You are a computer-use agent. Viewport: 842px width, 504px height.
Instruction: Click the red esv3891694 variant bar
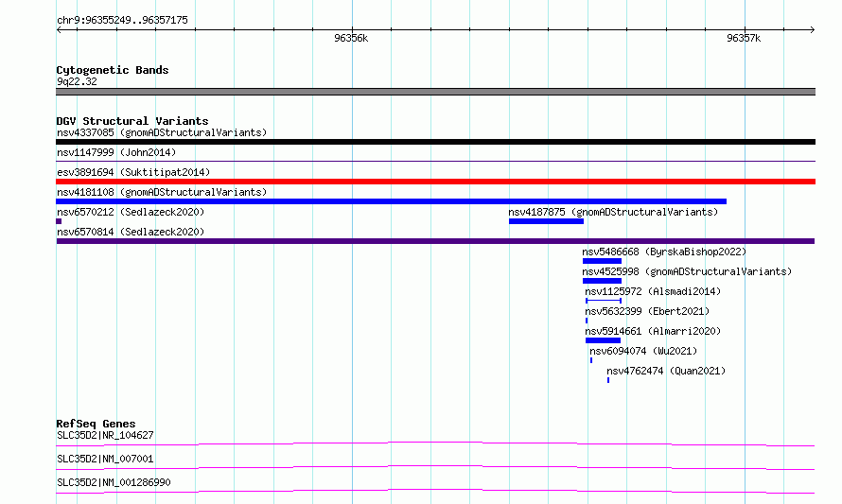click(x=435, y=182)
